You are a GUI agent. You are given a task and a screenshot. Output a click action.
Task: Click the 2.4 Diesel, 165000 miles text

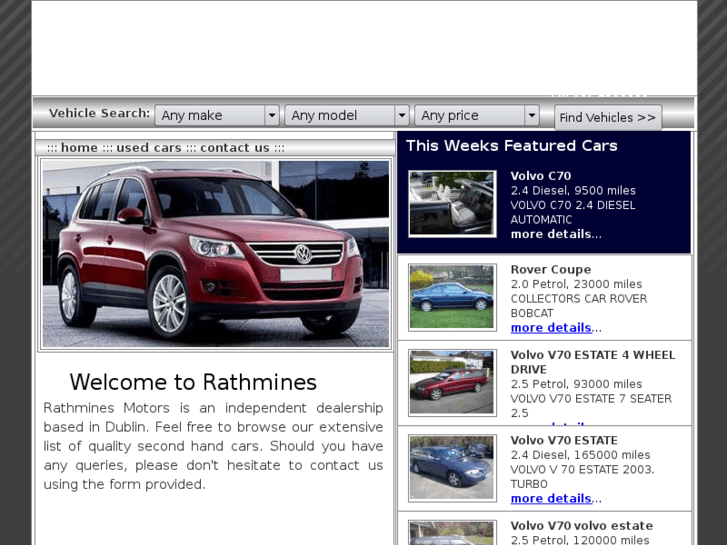point(580,455)
